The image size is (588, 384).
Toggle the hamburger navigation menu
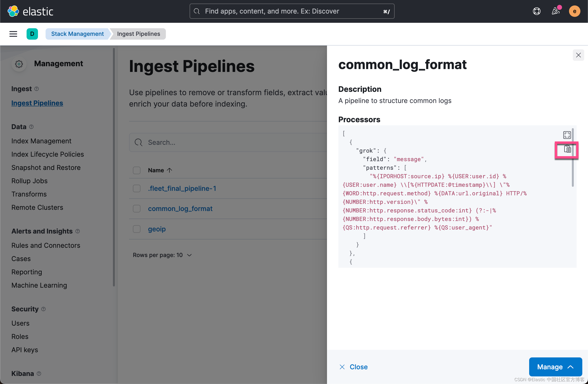[13, 34]
